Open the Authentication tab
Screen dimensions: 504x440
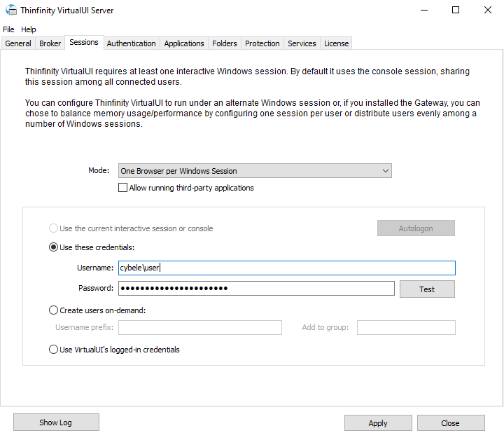click(x=131, y=43)
